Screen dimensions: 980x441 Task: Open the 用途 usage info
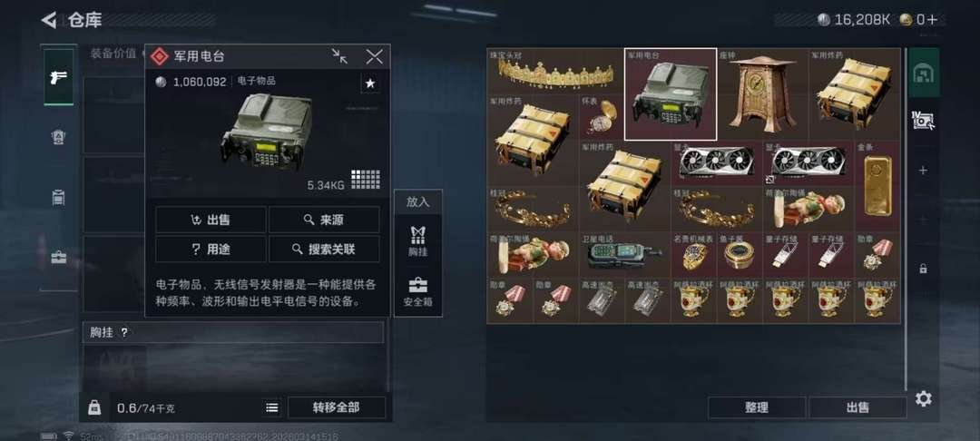[211, 250]
